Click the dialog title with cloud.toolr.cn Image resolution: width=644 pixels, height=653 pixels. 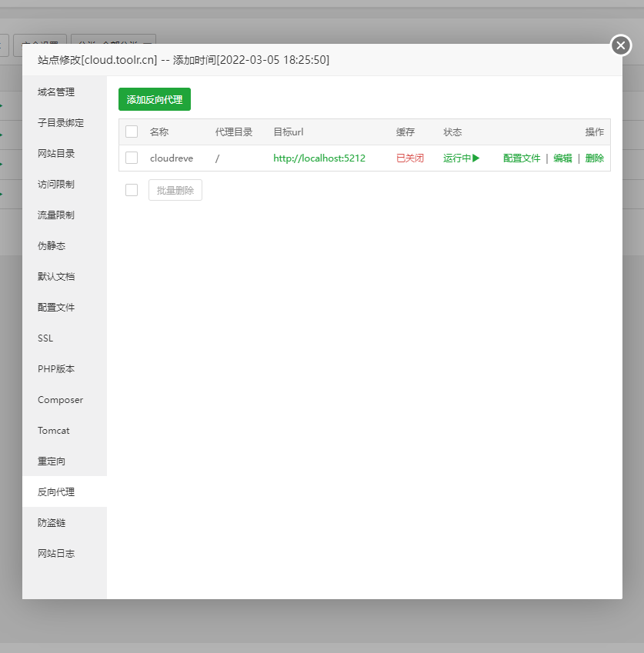click(183, 60)
